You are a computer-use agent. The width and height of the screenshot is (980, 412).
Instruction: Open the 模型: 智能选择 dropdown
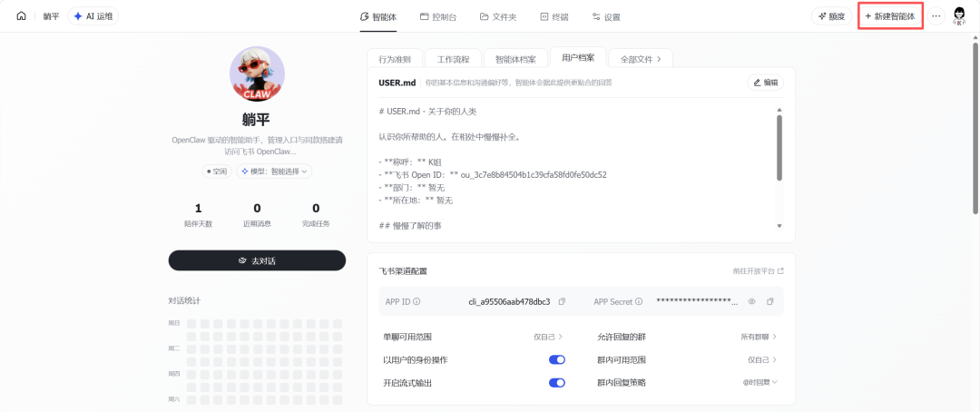[x=275, y=171]
